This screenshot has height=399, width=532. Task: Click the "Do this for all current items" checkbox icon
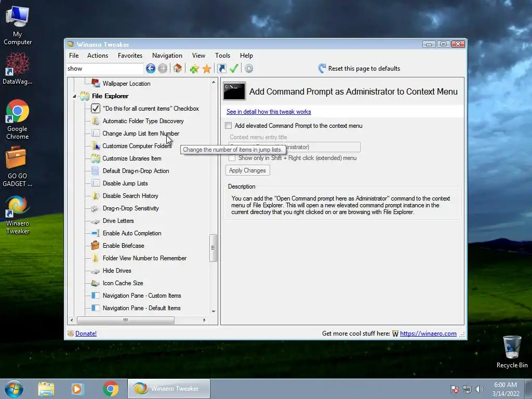[96, 109]
